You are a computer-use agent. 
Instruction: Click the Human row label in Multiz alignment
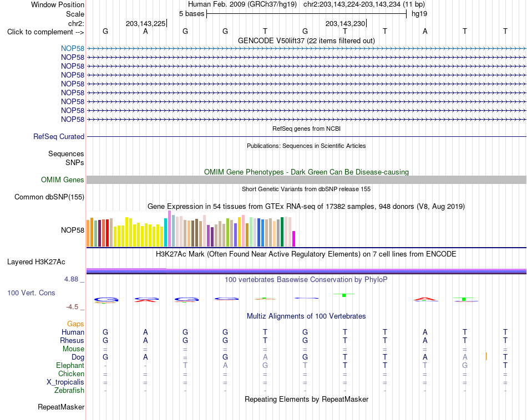(73, 332)
